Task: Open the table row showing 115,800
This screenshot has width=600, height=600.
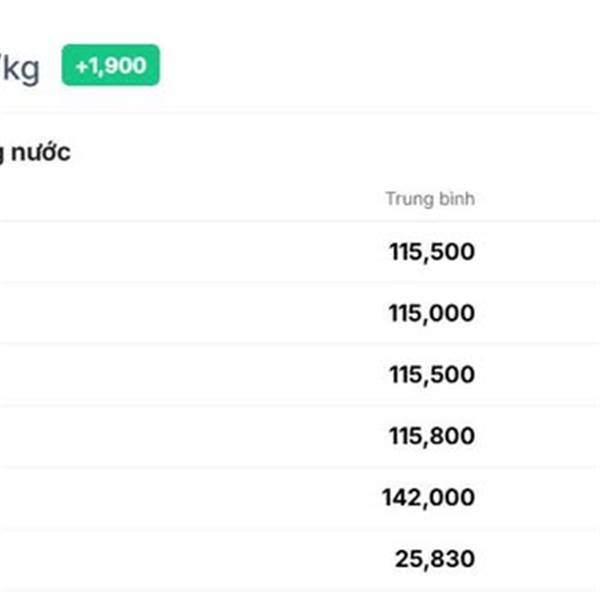Action: point(300,436)
